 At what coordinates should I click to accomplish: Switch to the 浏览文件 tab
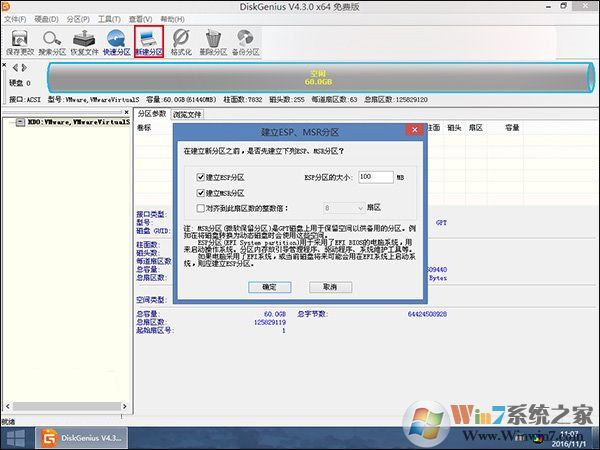pyautogui.click(x=187, y=115)
